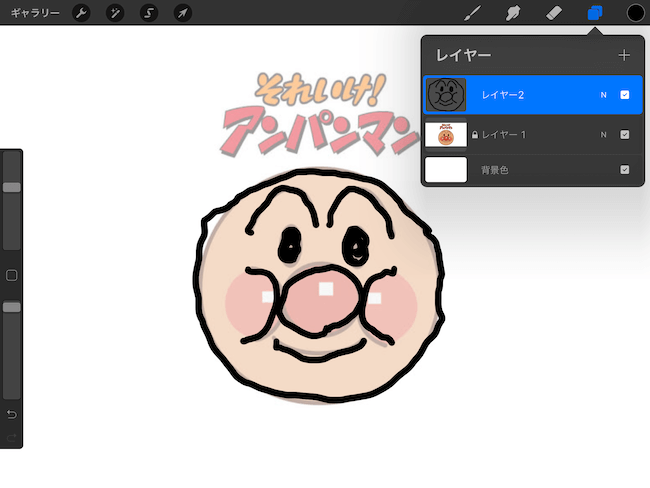650x488 pixels.
Task: Open the black color picker circle
Action: tap(635, 13)
